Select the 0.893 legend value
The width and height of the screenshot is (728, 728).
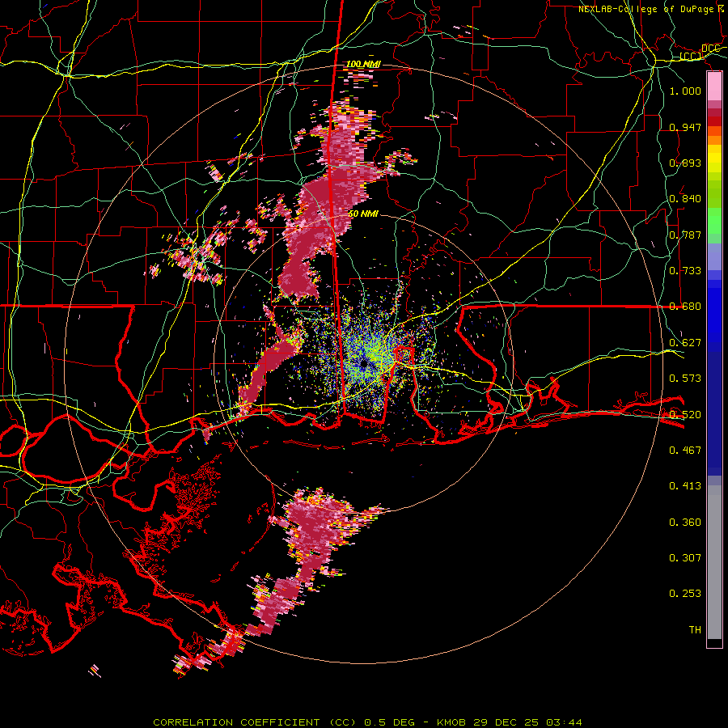[x=685, y=163]
